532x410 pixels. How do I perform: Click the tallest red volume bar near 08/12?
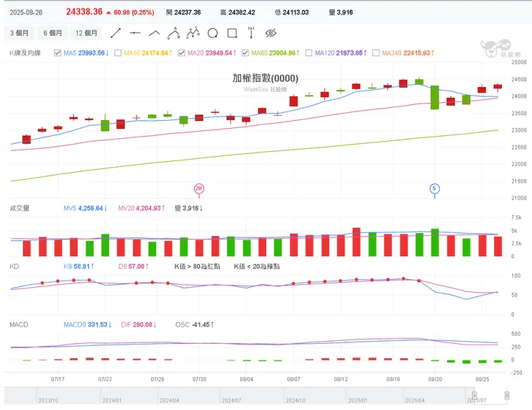click(x=357, y=242)
